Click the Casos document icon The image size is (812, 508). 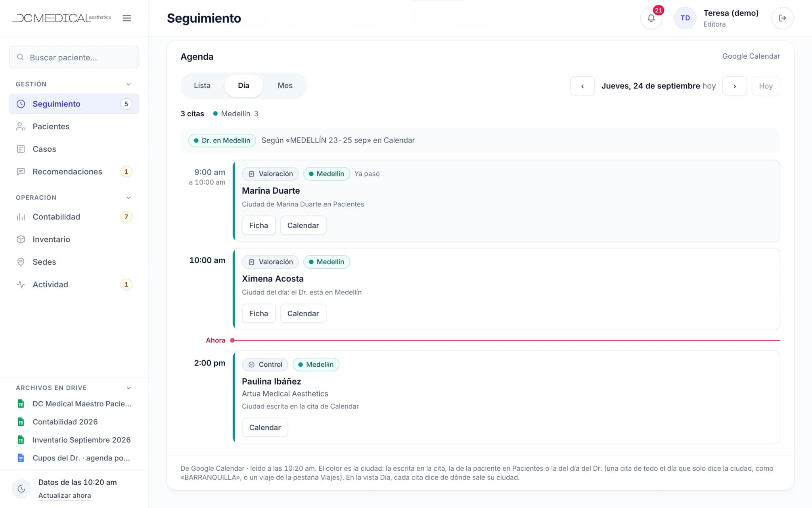pos(21,149)
